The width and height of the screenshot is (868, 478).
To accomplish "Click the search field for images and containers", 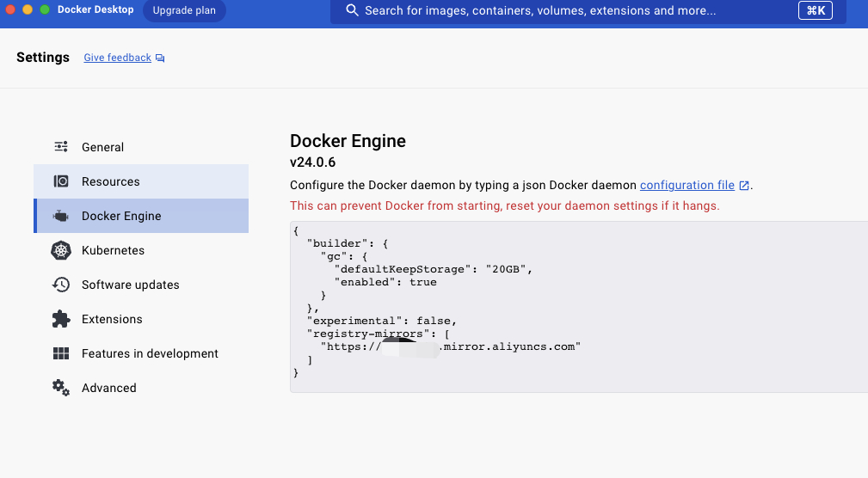I will point(588,11).
